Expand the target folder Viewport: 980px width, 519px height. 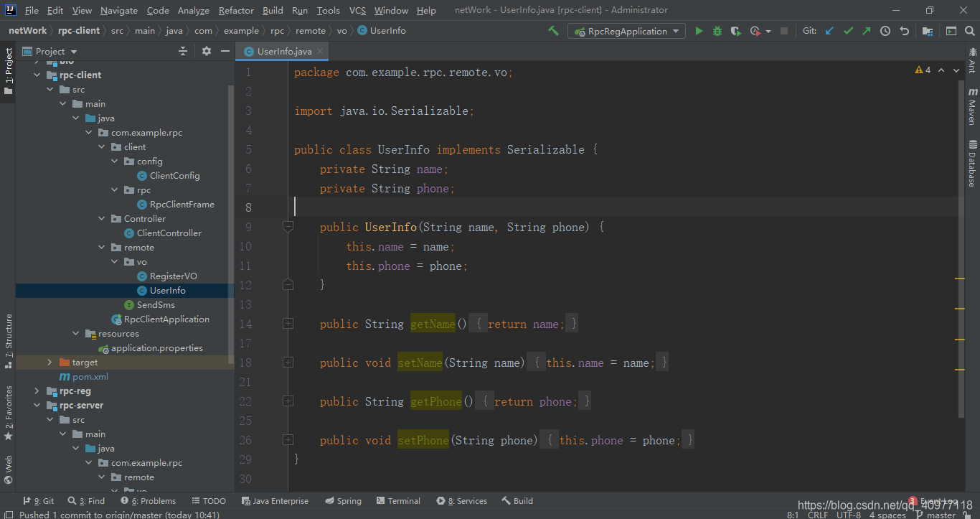click(50, 362)
